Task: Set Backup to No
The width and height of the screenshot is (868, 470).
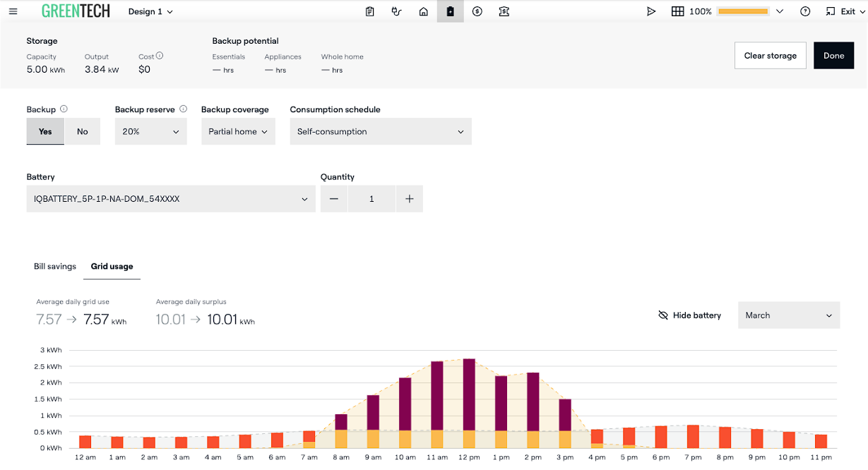Action: pos(83,131)
